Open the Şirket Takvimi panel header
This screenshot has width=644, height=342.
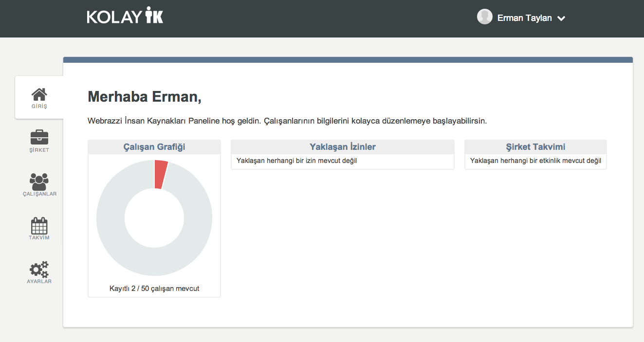[x=535, y=147]
